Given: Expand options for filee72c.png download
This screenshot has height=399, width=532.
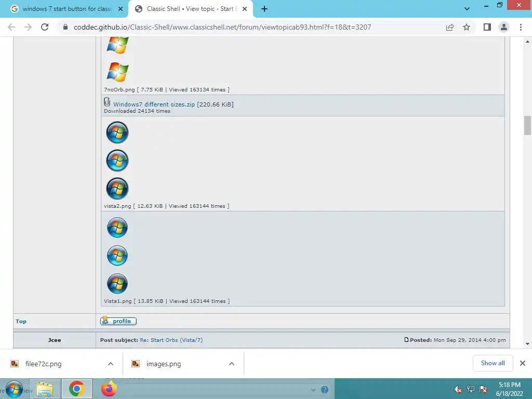Looking at the screenshot, I should click(111, 364).
